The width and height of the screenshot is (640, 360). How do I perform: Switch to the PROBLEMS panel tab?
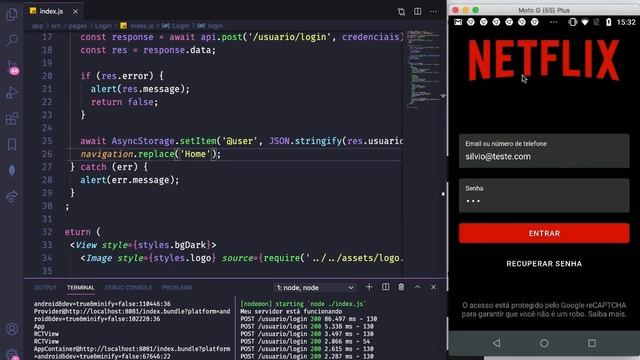pyautogui.click(x=177, y=288)
